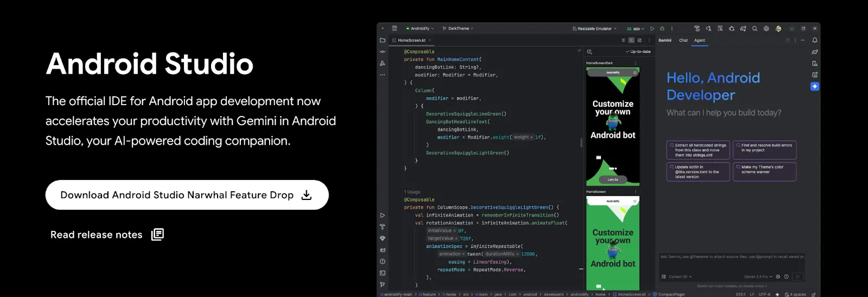Select the HomeScreen.kt editor tab
Viewport: 868px width, 297px height.
(x=411, y=40)
